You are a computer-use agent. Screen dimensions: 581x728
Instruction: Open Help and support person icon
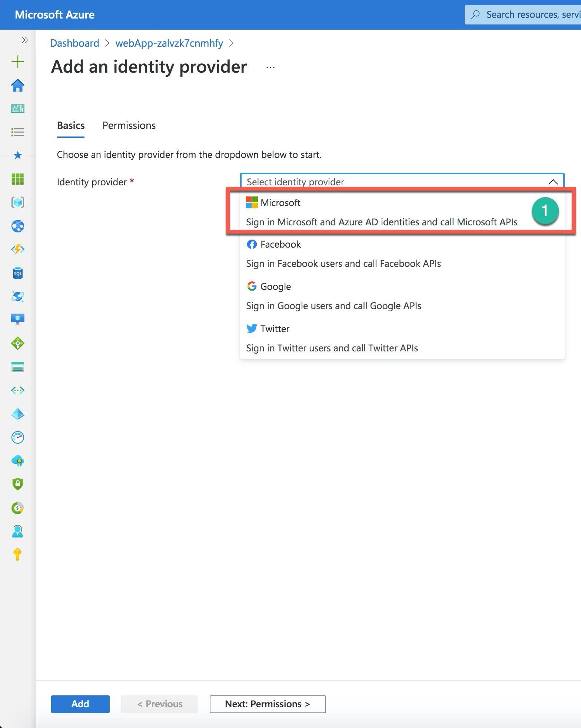(18, 532)
